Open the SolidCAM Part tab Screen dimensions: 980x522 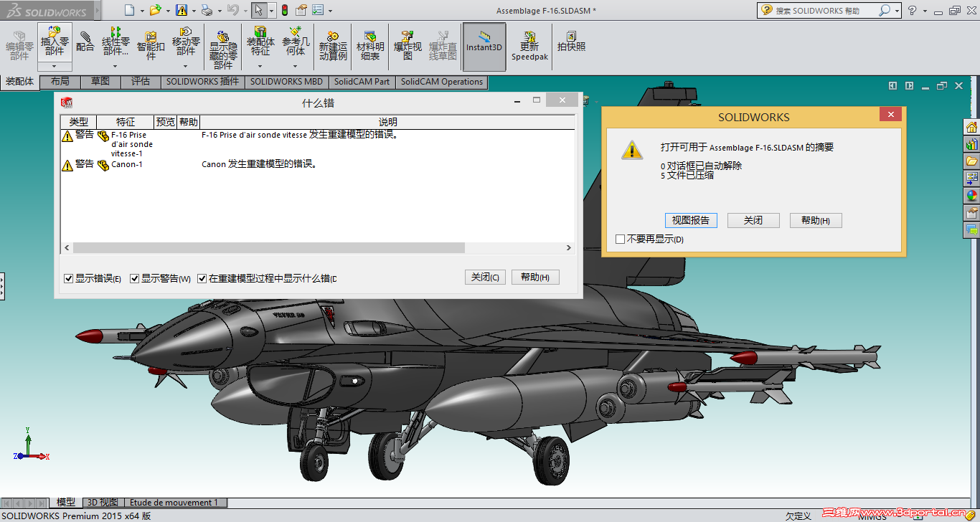[x=362, y=82]
